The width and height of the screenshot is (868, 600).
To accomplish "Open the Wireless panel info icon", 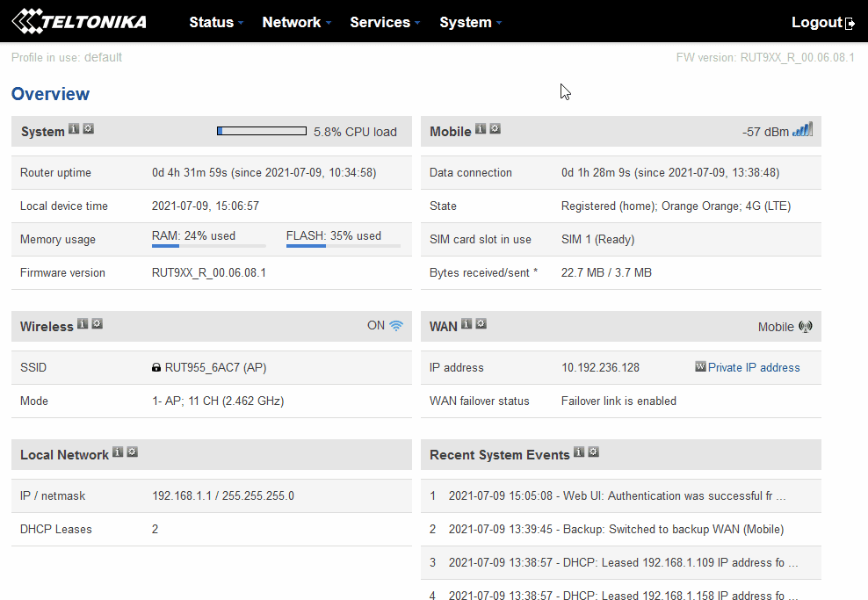I will coord(83,324).
